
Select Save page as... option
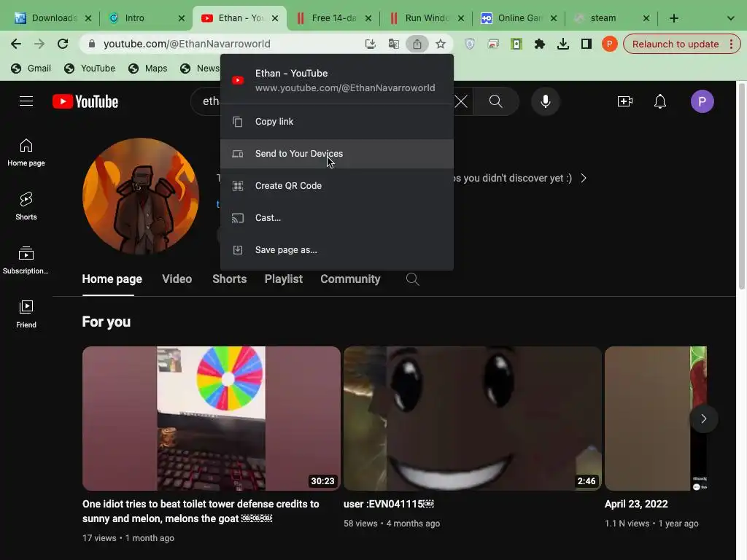coord(337,249)
